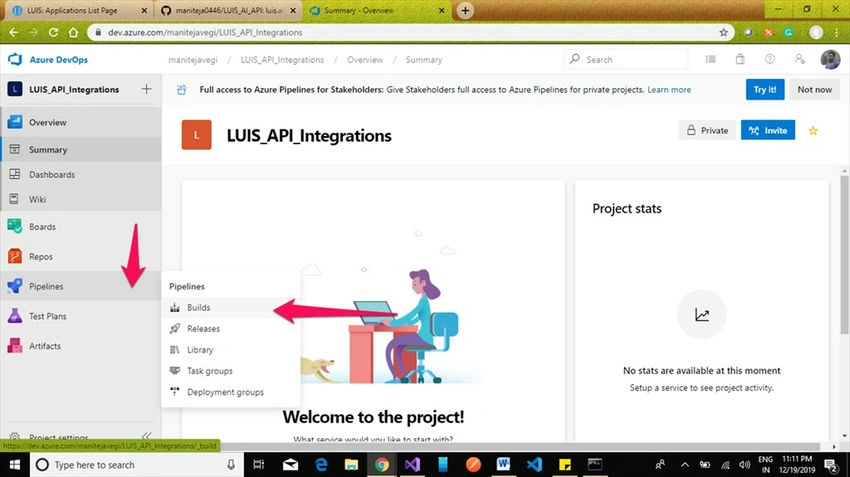
Task: Click the Try it! button
Action: coord(764,89)
